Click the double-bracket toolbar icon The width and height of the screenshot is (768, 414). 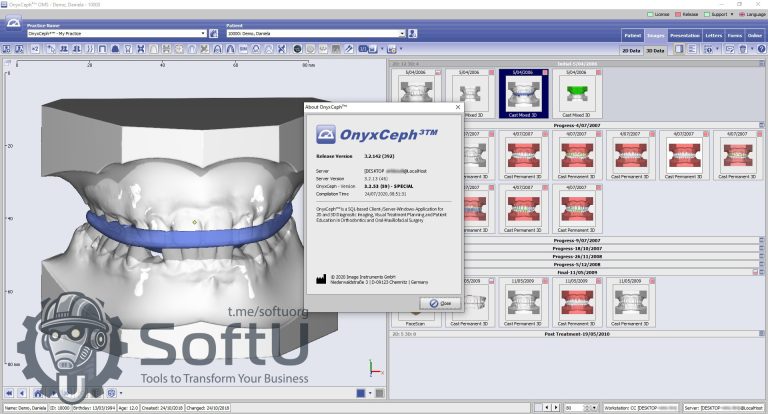(x=90, y=49)
